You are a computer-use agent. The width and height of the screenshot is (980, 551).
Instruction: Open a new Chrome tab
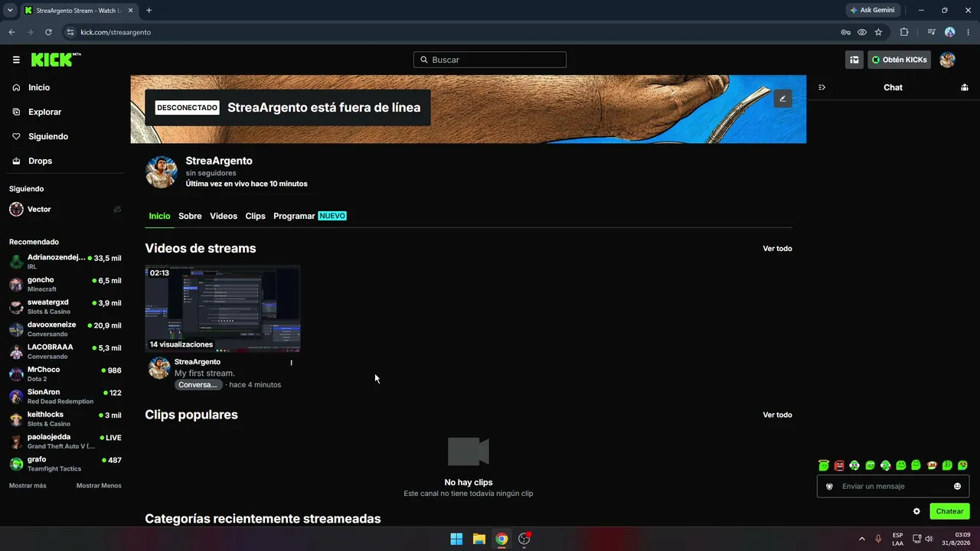[149, 10]
